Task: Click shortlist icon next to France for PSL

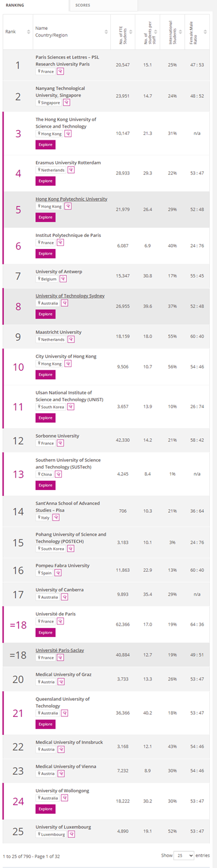Action: coord(60,72)
